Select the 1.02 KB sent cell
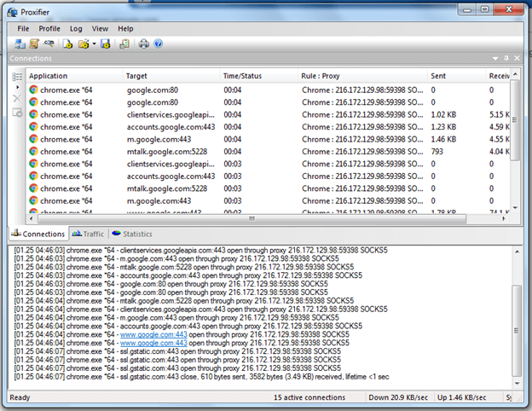Viewport: 532px width, 411px height. 443,115
